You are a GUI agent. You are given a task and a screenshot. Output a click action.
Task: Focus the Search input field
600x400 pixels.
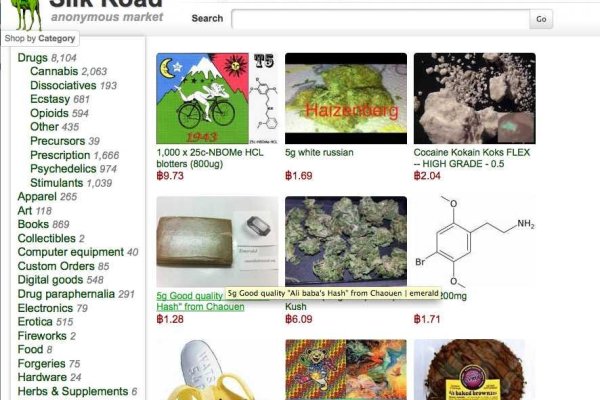380,19
